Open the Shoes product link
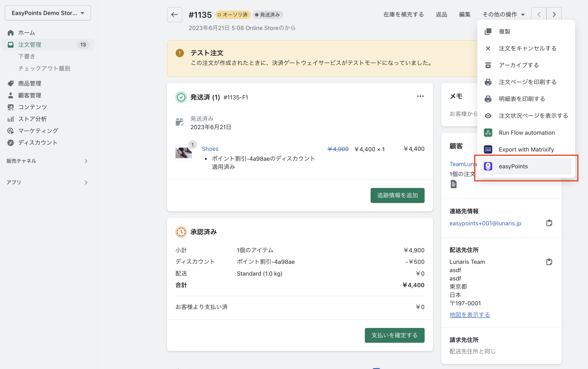This screenshot has height=369, width=588. pos(210,149)
